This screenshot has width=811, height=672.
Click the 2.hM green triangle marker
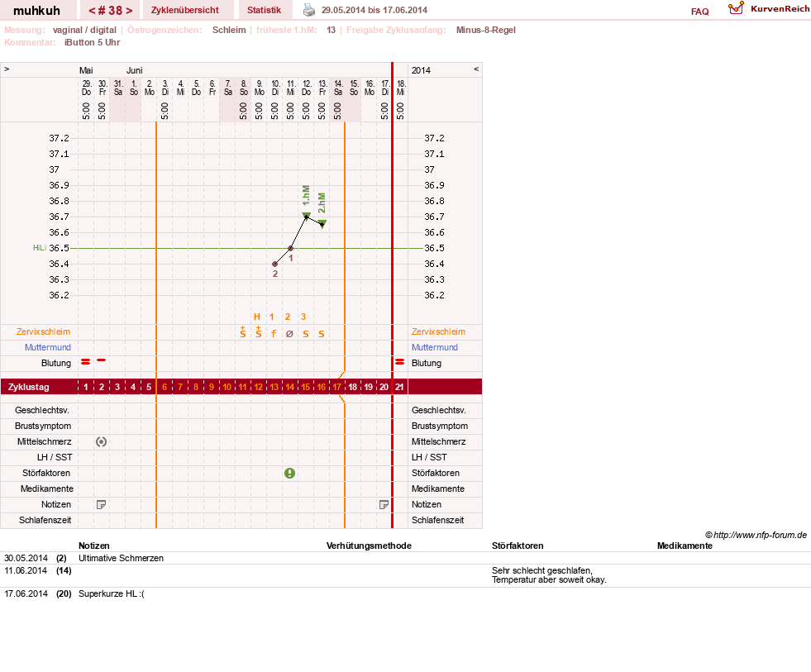tap(322, 223)
